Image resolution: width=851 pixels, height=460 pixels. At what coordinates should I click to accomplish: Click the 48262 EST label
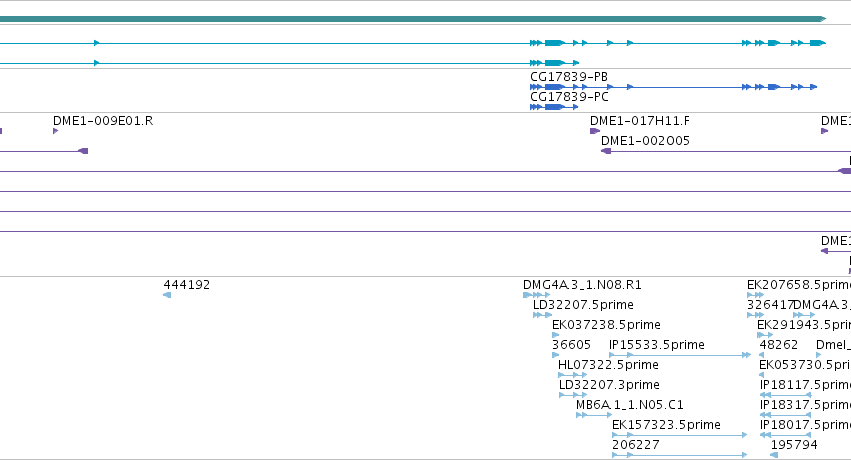779,345
